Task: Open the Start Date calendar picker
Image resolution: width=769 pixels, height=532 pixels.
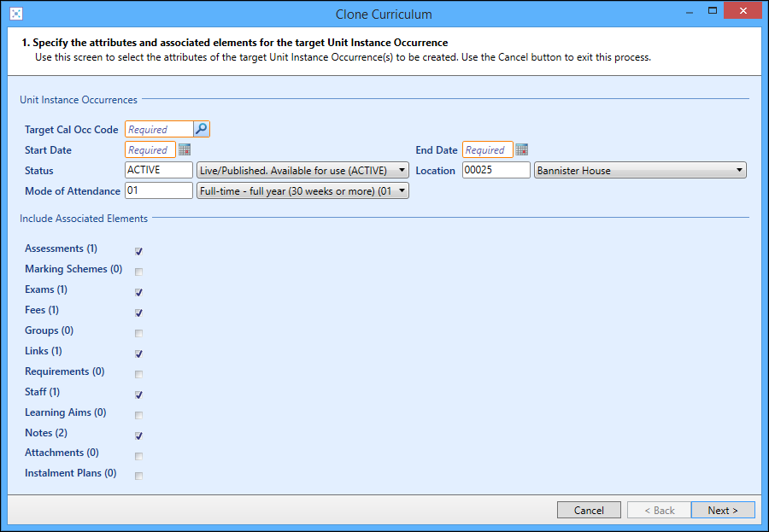Action: coord(185,149)
